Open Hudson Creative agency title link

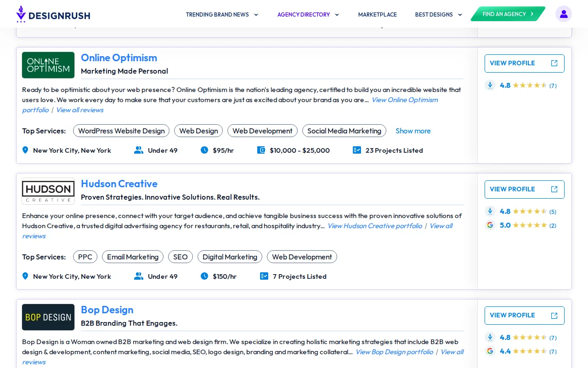119,184
